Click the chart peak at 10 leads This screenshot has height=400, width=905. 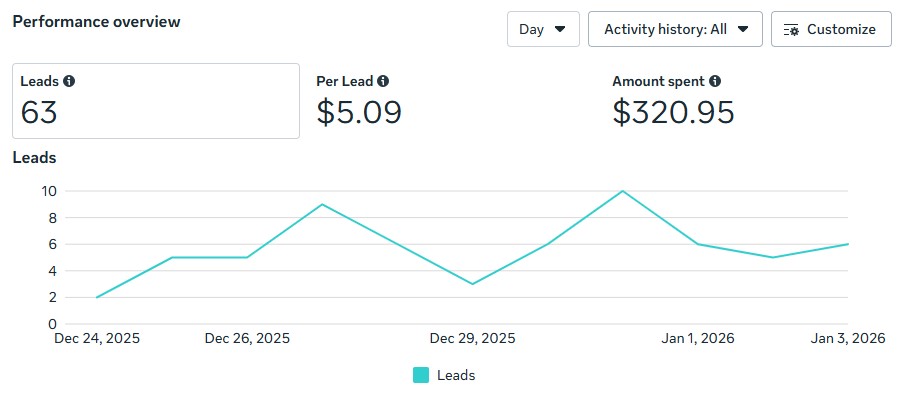[623, 191]
